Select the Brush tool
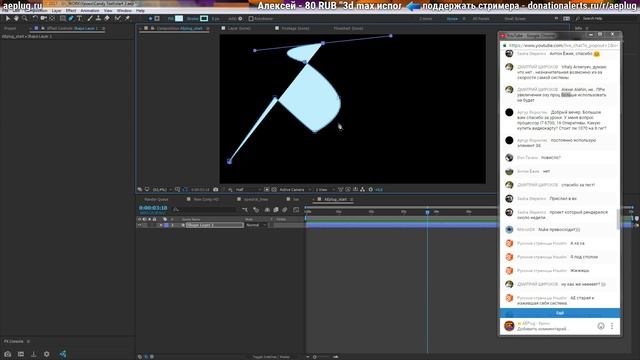 pos(90,18)
